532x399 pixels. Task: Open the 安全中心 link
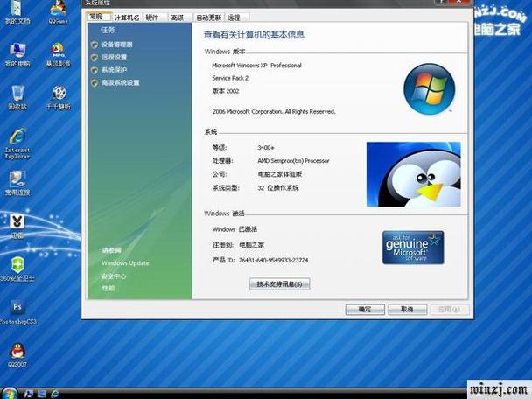pyautogui.click(x=114, y=276)
